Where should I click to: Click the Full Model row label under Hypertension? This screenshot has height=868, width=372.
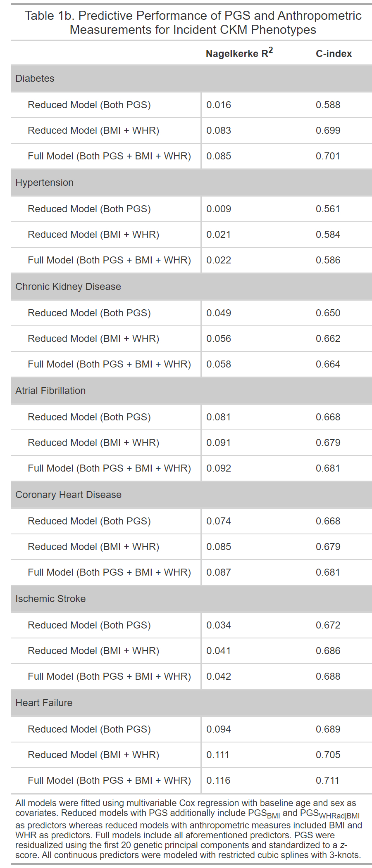109,260
